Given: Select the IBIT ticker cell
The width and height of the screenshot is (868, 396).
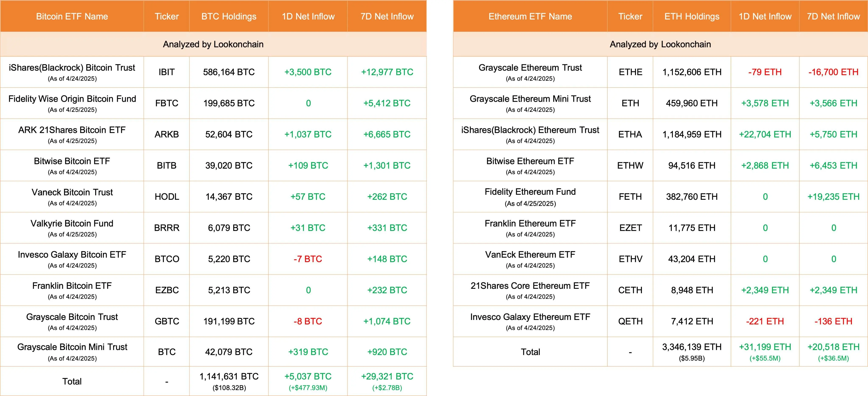Looking at the screenshot, I should pos(166,72).
